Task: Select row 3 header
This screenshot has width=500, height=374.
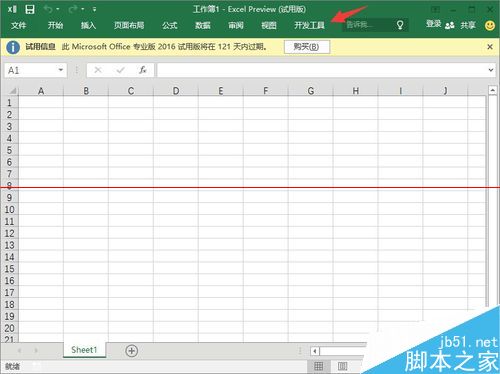Action: [x=9, y=127]
